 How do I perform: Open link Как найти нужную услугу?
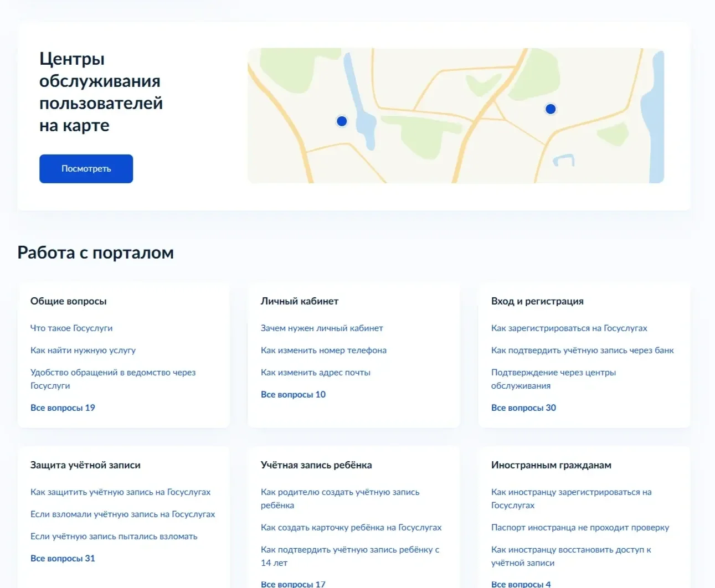tap(83, 350)
